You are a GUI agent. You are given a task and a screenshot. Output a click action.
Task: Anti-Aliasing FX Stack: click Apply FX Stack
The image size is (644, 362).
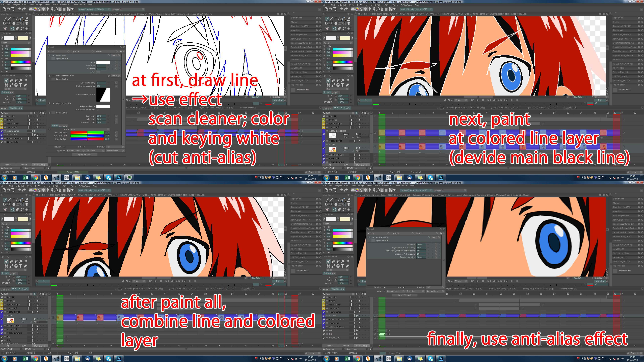pos(405,295)
